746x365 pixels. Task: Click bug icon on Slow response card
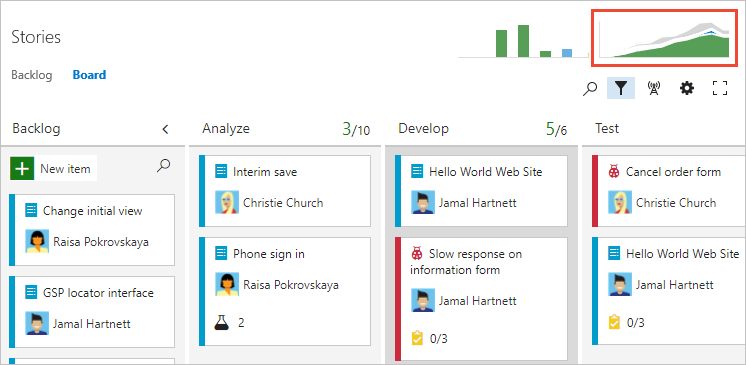[417, 254]
